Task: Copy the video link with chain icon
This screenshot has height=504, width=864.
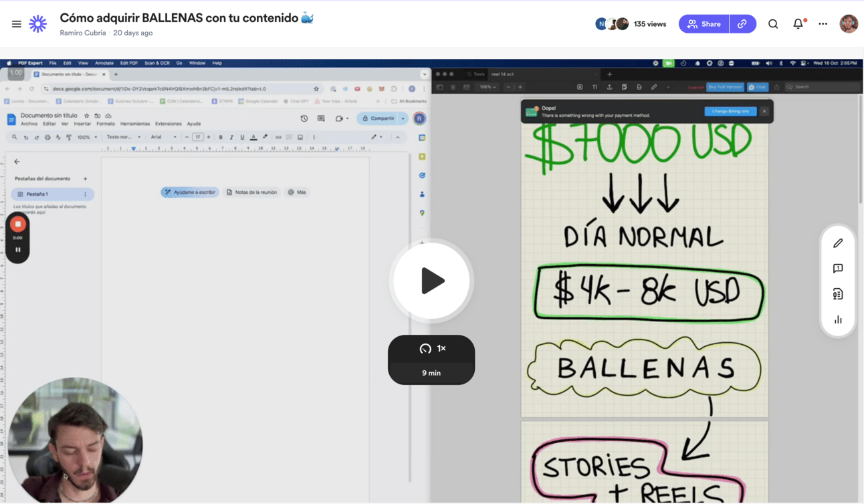Action: pyautogui.click(x=742, y=24)
